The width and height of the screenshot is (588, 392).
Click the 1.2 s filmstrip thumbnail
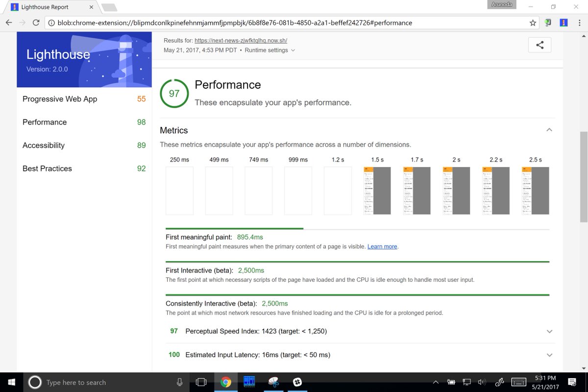tap(338, 191)
